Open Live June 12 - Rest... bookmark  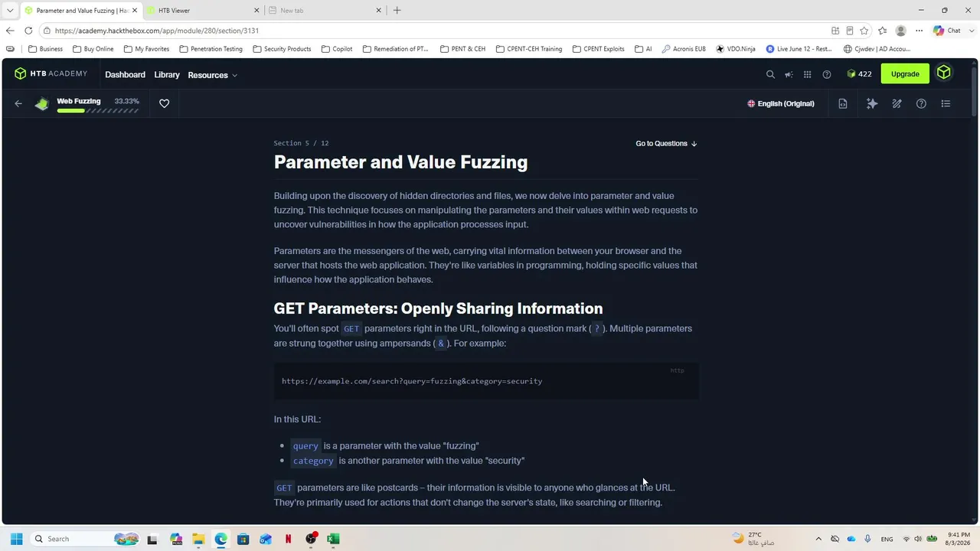[x=799, y=49]
